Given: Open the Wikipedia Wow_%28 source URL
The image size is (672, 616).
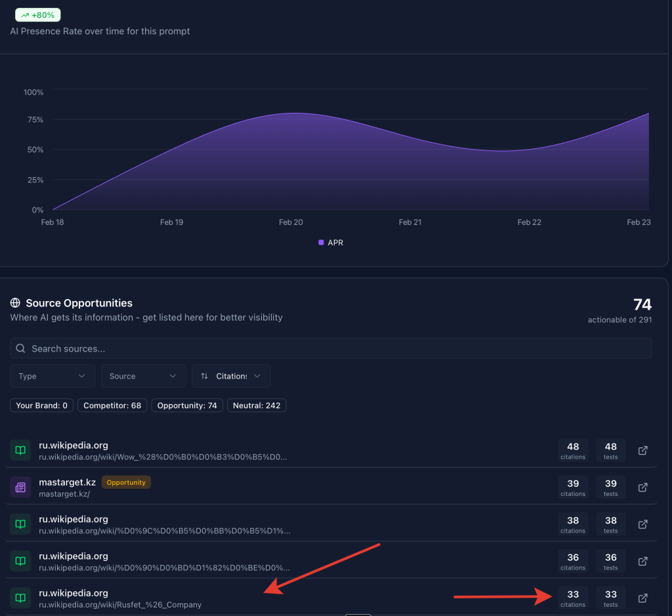Looking at the screenshot, I should pyautogui.click(x=163, y=457).
